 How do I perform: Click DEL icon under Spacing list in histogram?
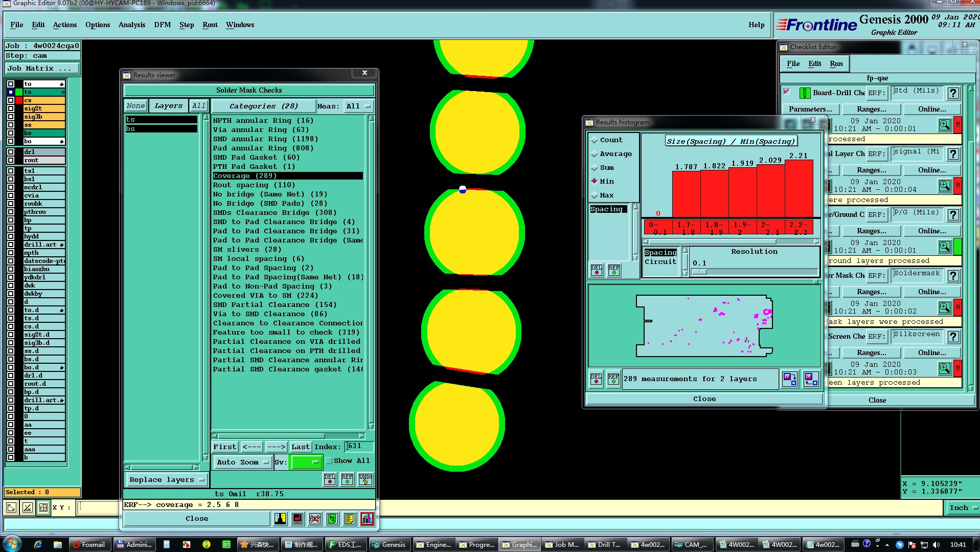[597, 270]
